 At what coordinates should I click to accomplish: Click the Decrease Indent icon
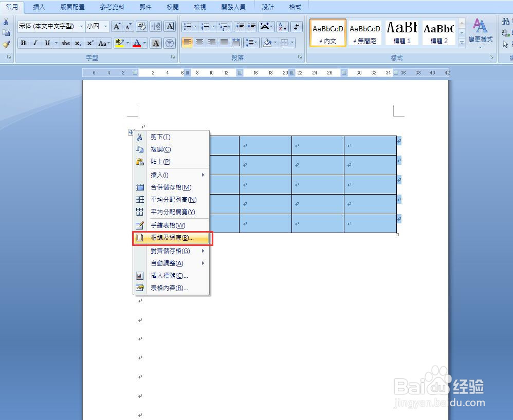point(240,27)
